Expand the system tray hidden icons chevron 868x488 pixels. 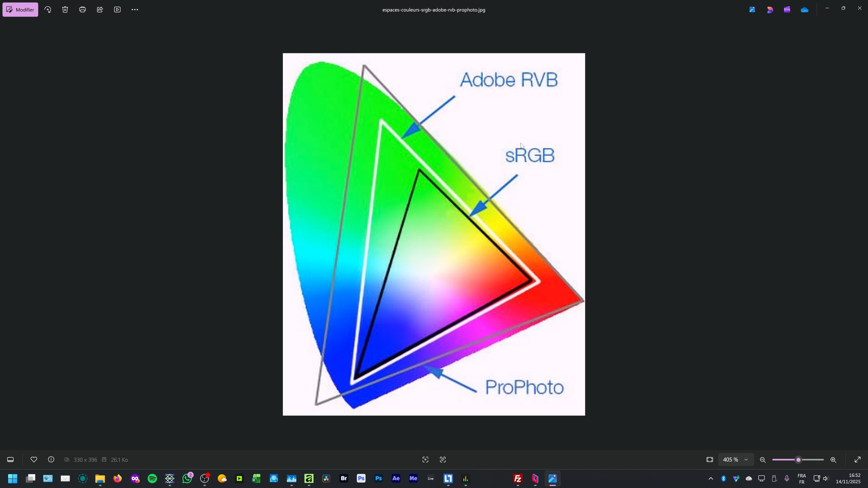[x=711, y=479]
